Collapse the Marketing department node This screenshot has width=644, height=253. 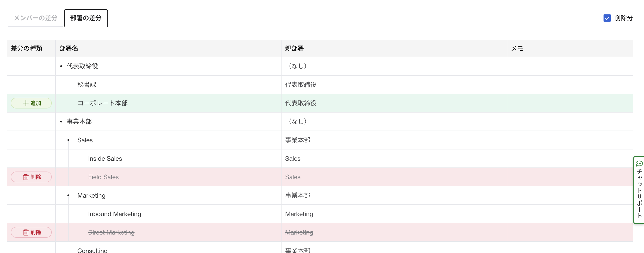click(x=69, y=195)
